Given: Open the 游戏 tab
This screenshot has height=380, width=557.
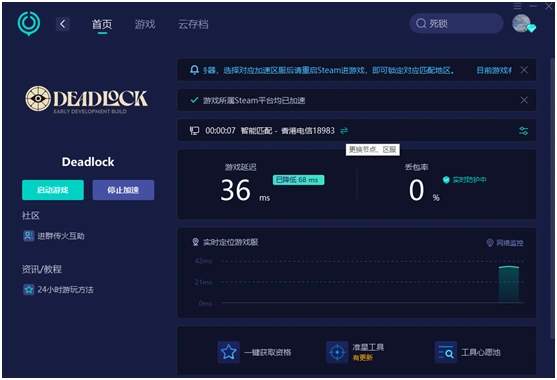Looking at the screenshot, I should click(x=145, y=24).
